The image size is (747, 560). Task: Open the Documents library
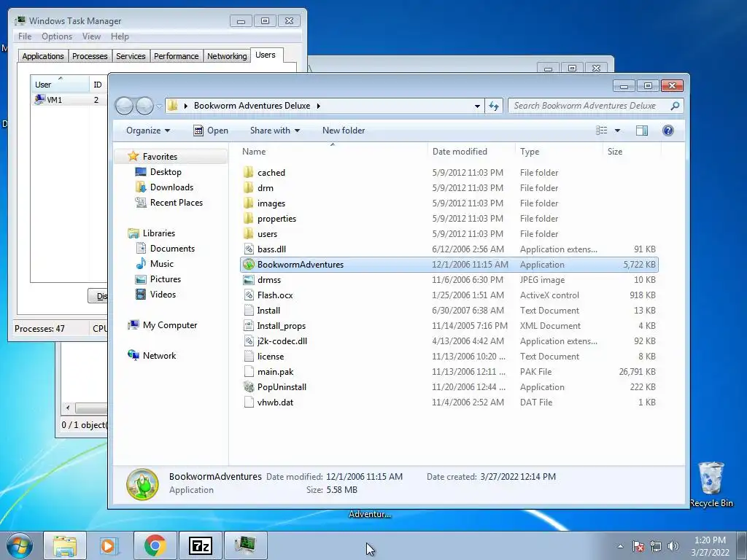point(166,249)
